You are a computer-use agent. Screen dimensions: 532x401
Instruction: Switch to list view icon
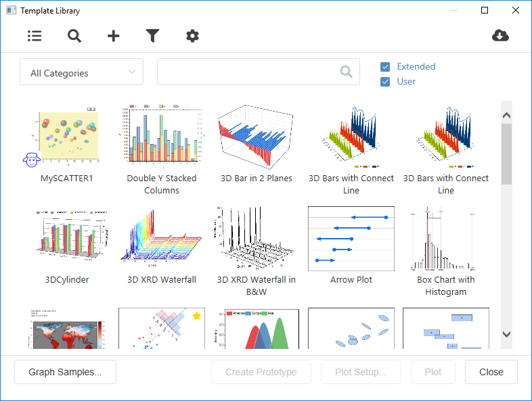coord(35,36)
